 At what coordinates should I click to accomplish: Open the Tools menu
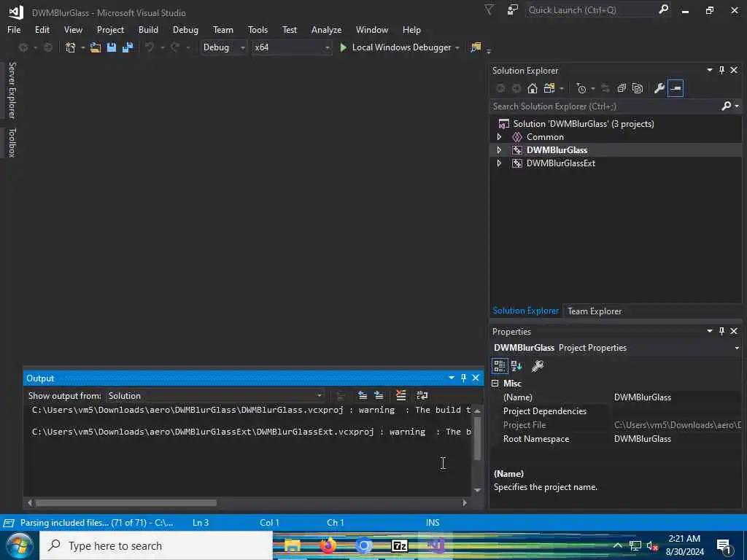[x=258, y=29]
